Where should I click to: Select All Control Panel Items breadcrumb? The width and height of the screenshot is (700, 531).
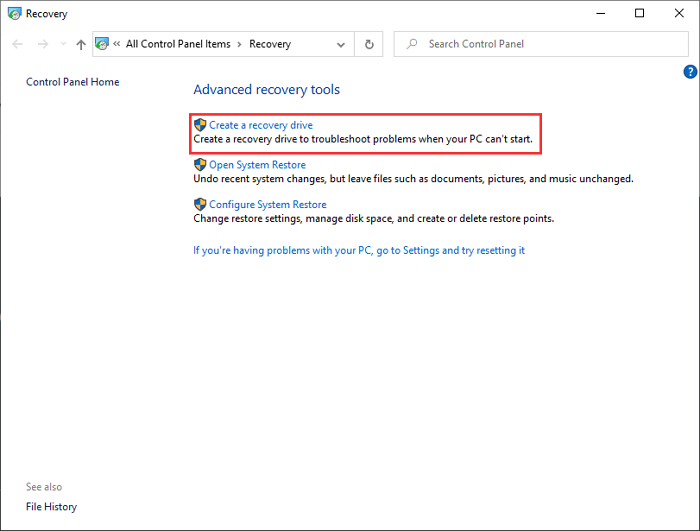tap(178, 44)
